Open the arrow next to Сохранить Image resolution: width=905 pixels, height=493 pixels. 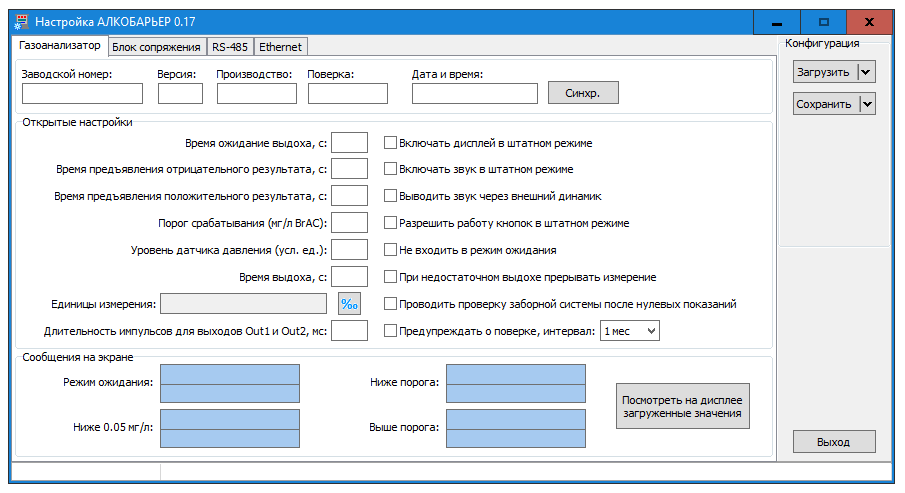[867, 104]
